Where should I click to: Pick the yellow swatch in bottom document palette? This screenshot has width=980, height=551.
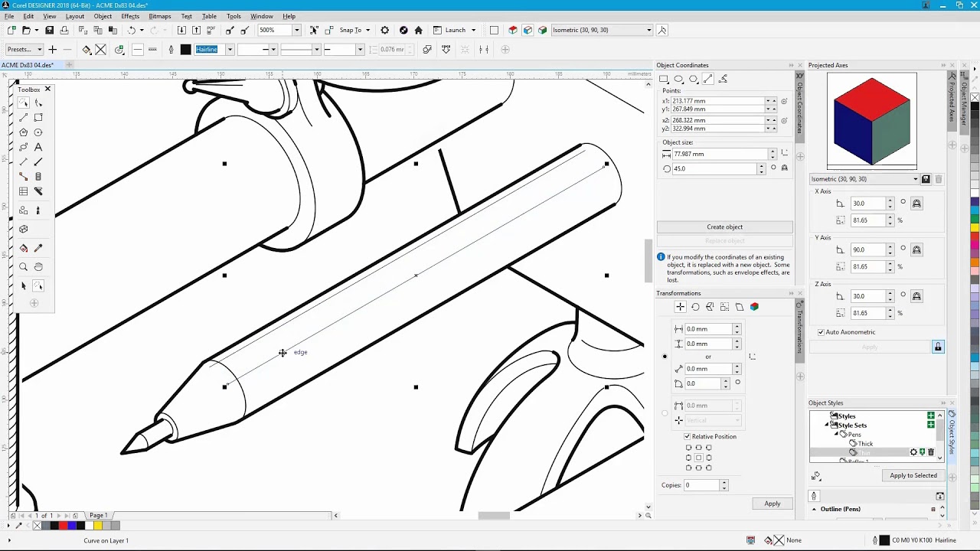point(98,526)
